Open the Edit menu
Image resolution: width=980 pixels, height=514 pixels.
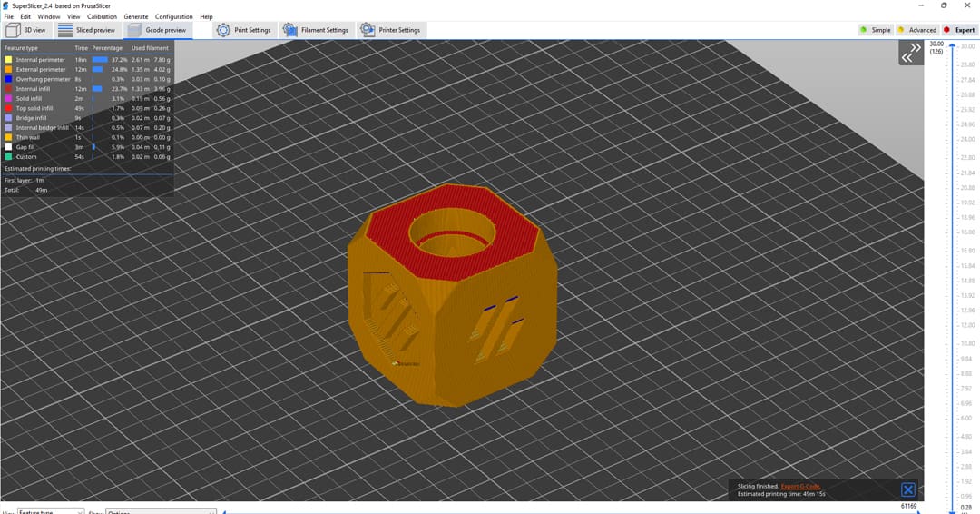[x=25, y=17]
